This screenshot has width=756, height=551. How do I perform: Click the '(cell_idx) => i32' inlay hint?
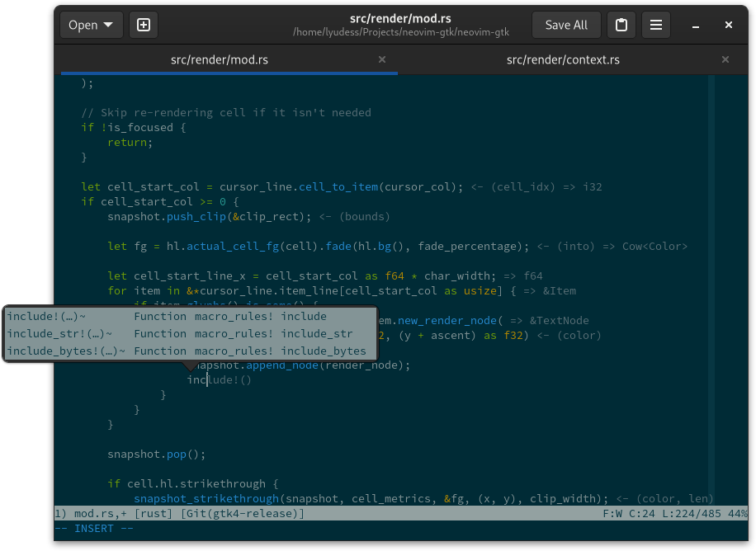pos(546,186)
